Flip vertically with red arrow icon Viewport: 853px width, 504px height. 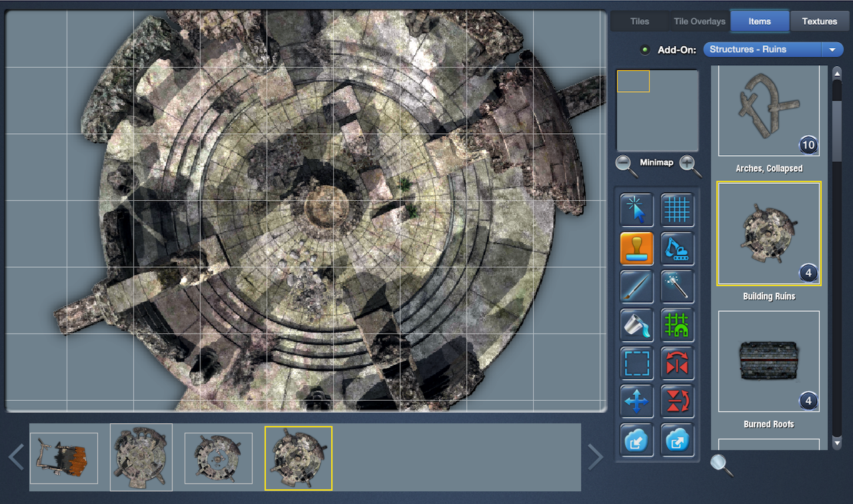pos(678,401)
